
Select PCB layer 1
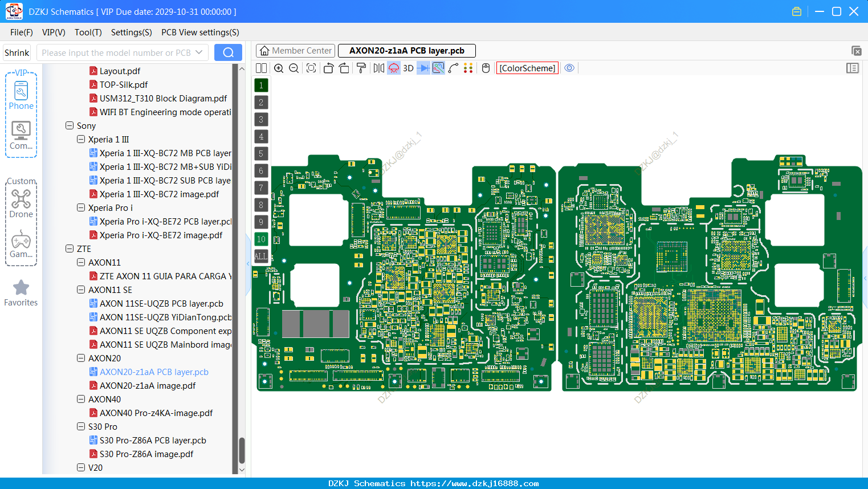coord(261,85)
